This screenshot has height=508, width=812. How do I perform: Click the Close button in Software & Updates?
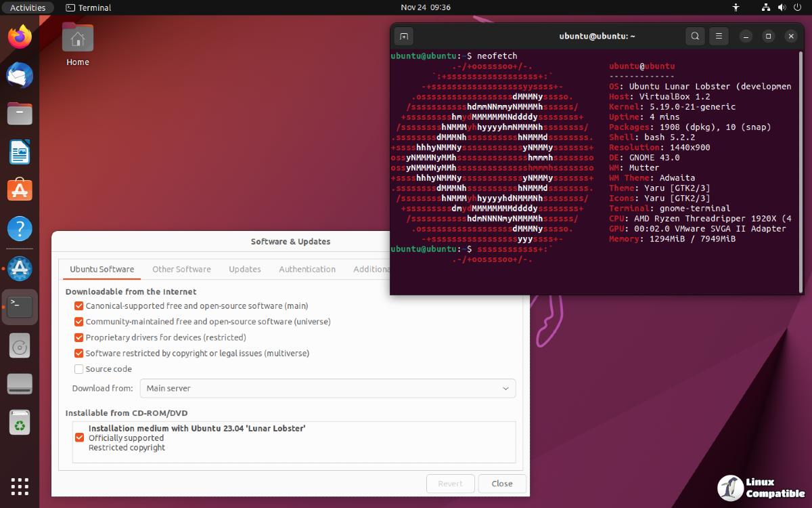coord(501,484)
